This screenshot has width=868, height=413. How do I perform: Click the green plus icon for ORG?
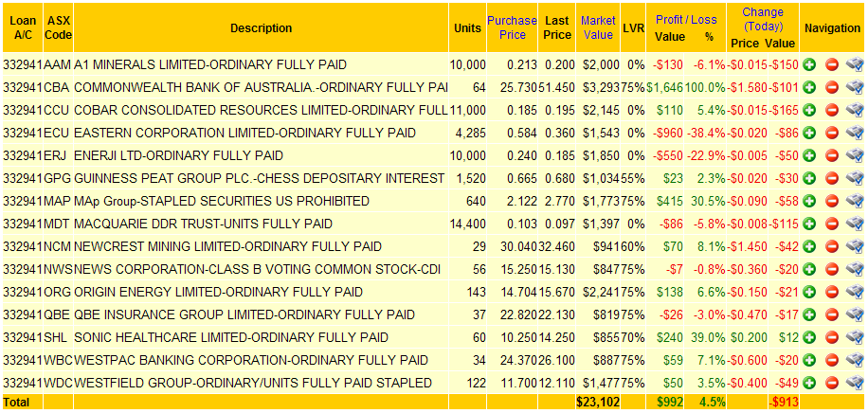point(809,292)
